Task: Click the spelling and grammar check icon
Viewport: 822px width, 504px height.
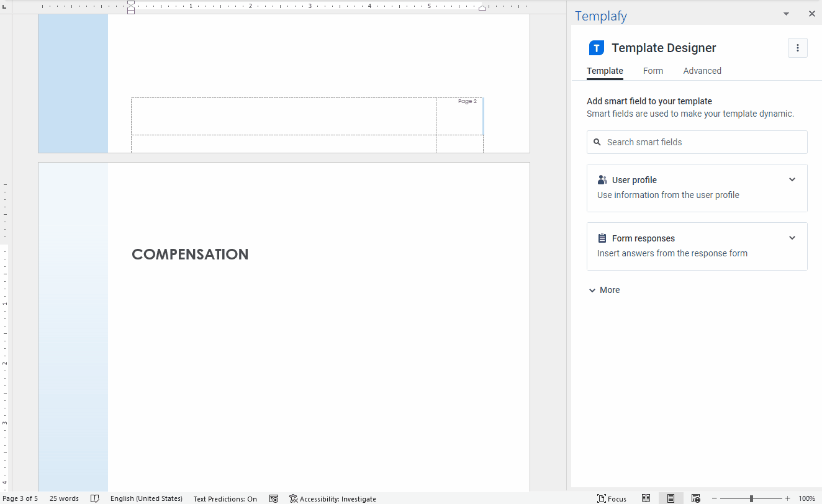Action: click(x=95, y=498)
